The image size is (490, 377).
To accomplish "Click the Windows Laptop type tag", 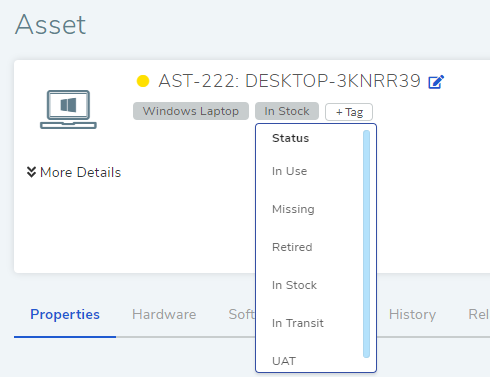I will click(x=191, y=111).
